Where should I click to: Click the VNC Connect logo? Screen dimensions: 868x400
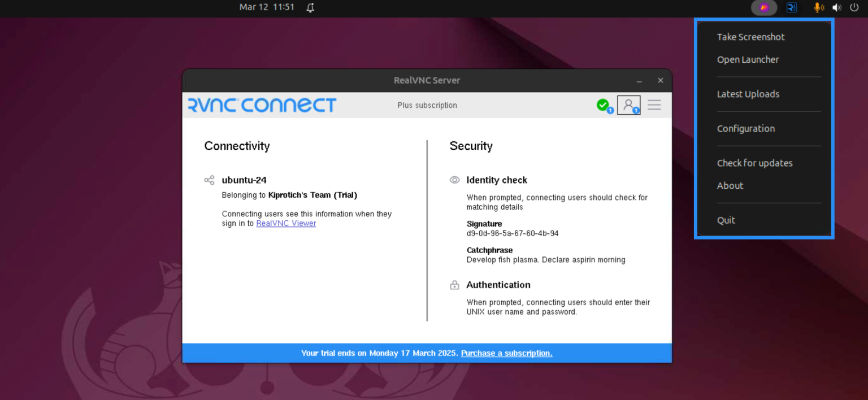tap(262, 105)
